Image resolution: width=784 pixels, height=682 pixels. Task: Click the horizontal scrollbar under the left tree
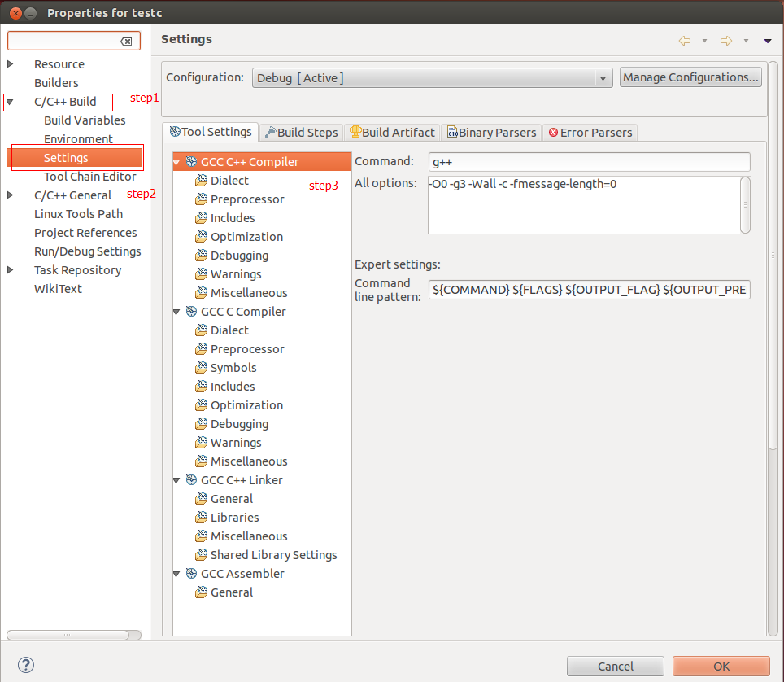73,635
